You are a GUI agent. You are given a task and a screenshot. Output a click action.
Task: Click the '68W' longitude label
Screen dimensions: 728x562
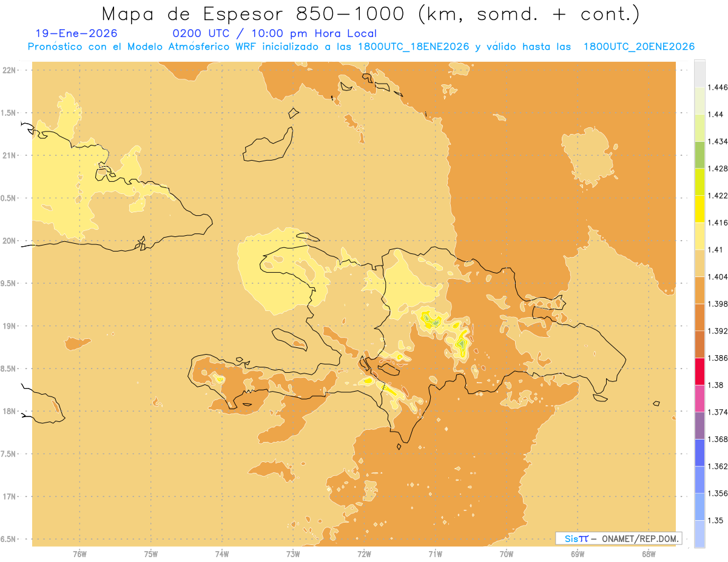[x=649, y=554]
